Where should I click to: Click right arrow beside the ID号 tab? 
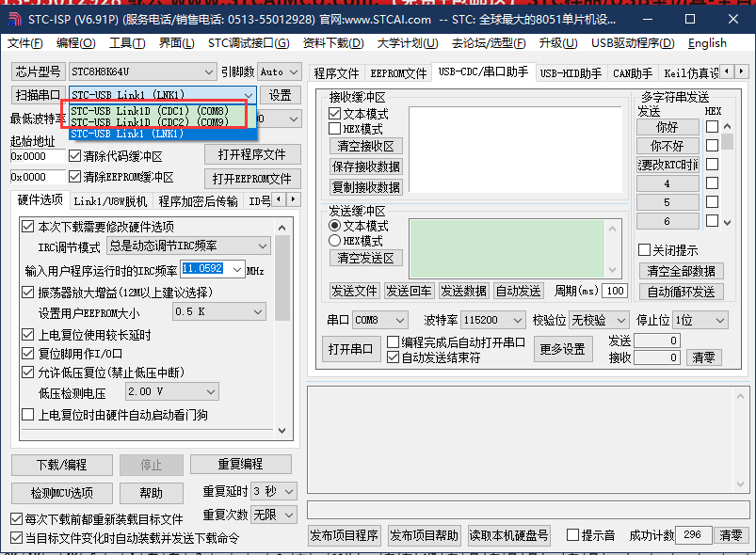click(293, 199)
